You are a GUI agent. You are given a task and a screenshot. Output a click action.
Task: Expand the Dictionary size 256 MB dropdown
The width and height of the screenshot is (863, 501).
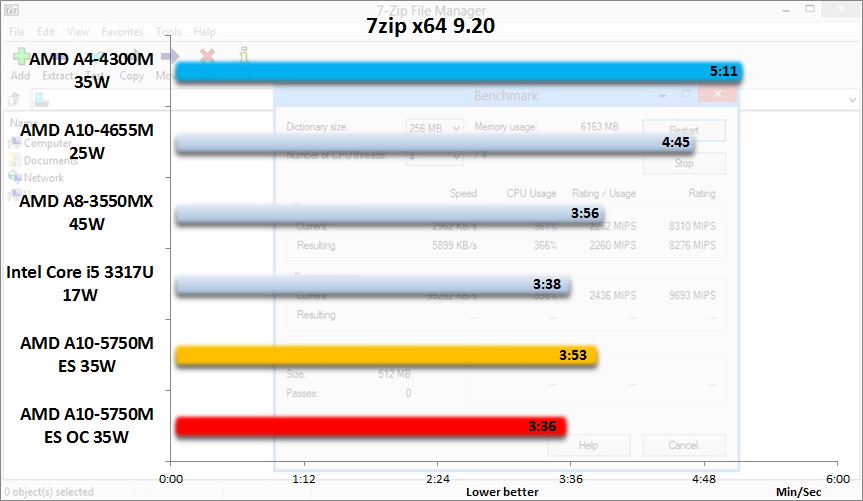click(x=456, y=128)
